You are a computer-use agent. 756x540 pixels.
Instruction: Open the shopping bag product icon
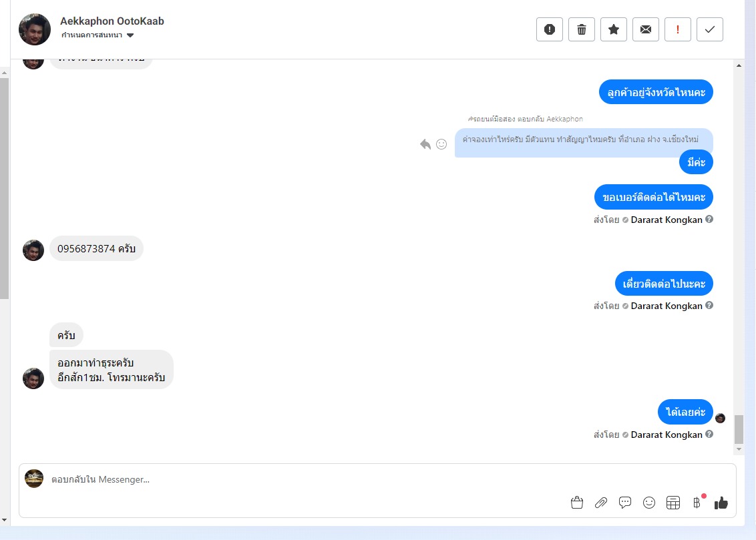tap(576, 503)
